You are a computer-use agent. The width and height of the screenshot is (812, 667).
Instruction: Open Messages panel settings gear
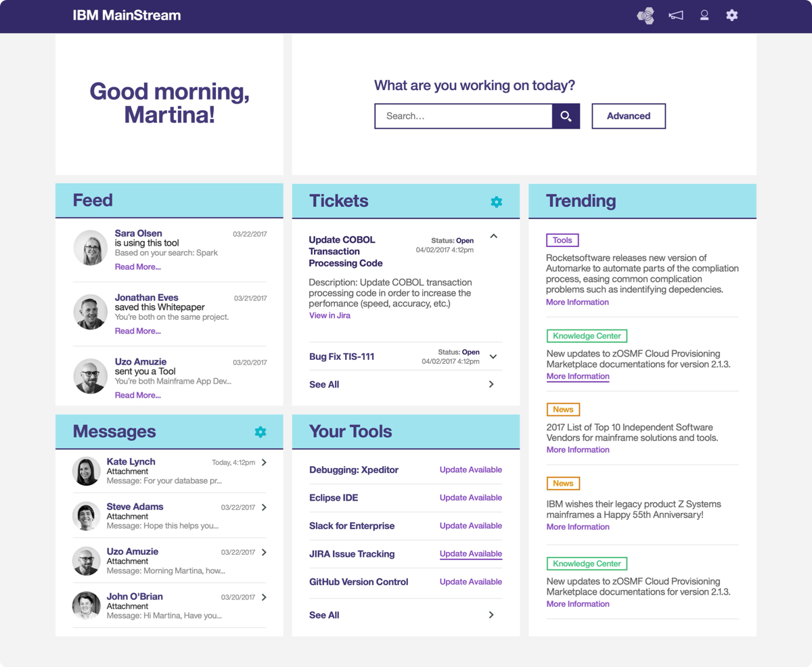click(x=261, y=432)
